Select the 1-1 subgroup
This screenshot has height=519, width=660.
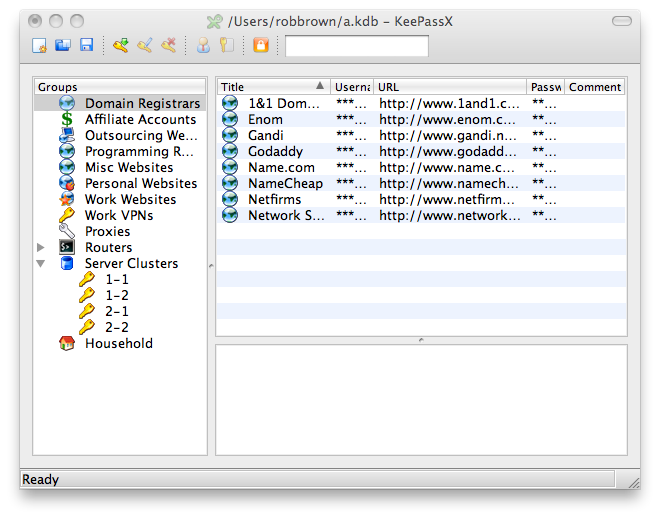117,279
